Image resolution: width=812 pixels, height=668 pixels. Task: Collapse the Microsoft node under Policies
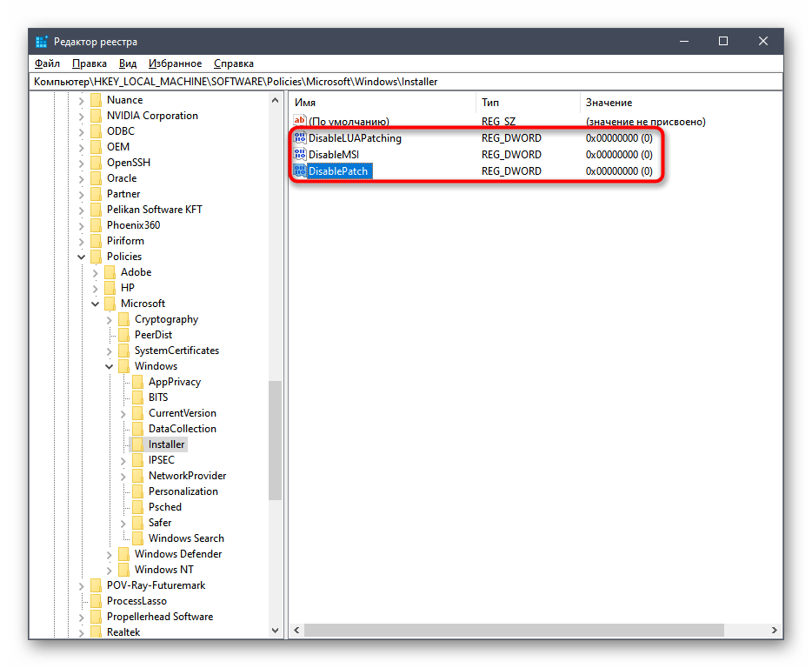pos(96,304)
